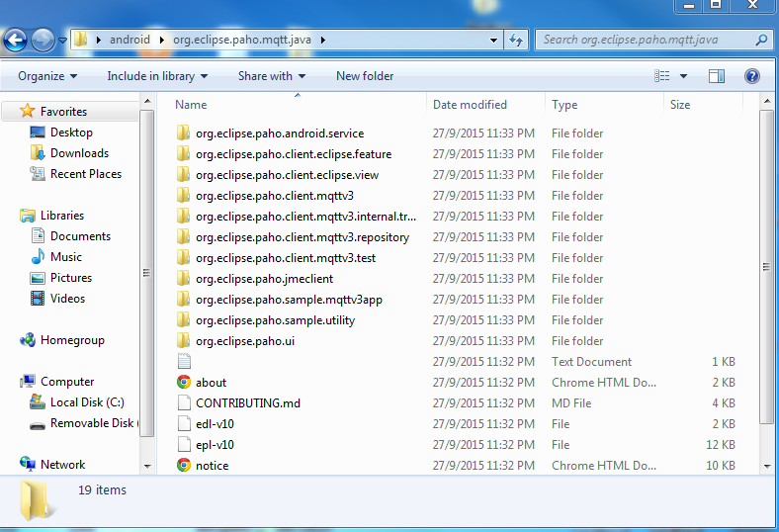The height and width of the screenshot is (532, 779).
Task: Select the Music library icon
Action: tap(38, 257)
